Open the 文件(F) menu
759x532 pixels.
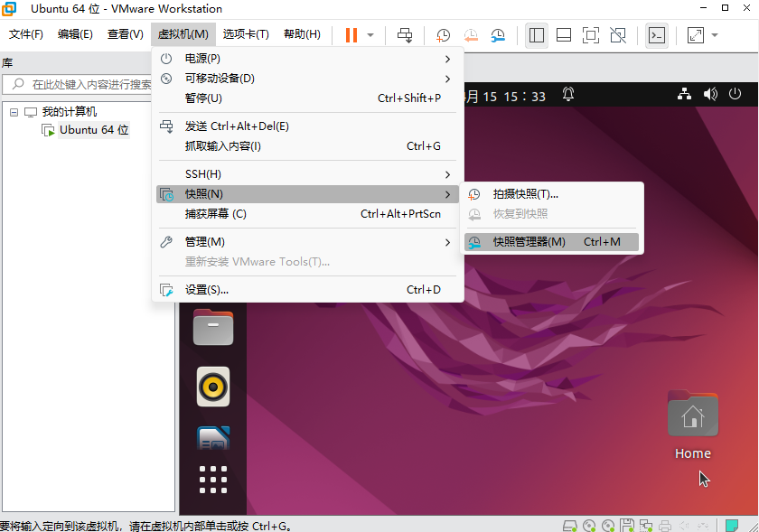pyautogui.click(x=26, y=34)
